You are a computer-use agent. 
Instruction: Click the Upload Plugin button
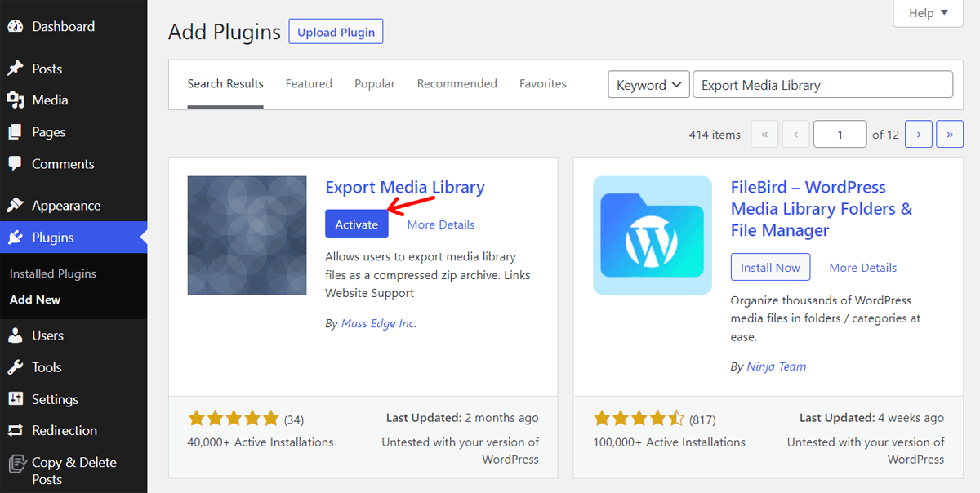tap(336, 32)
